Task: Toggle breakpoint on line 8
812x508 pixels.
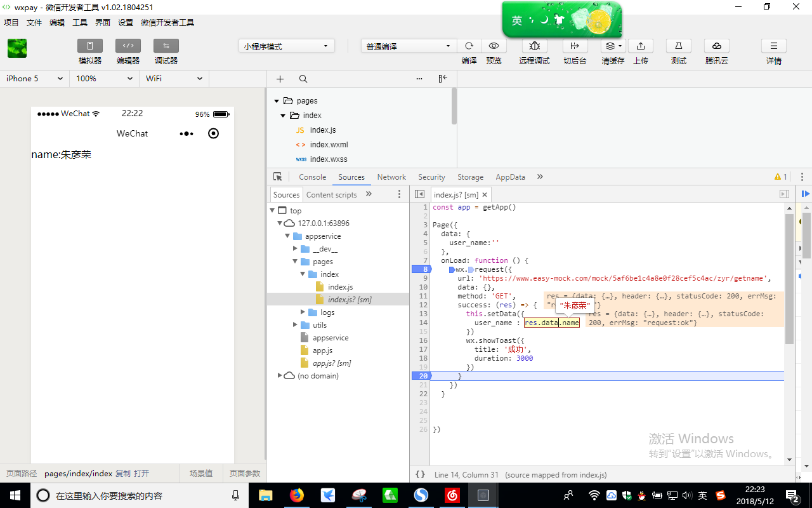Action: 421,269
